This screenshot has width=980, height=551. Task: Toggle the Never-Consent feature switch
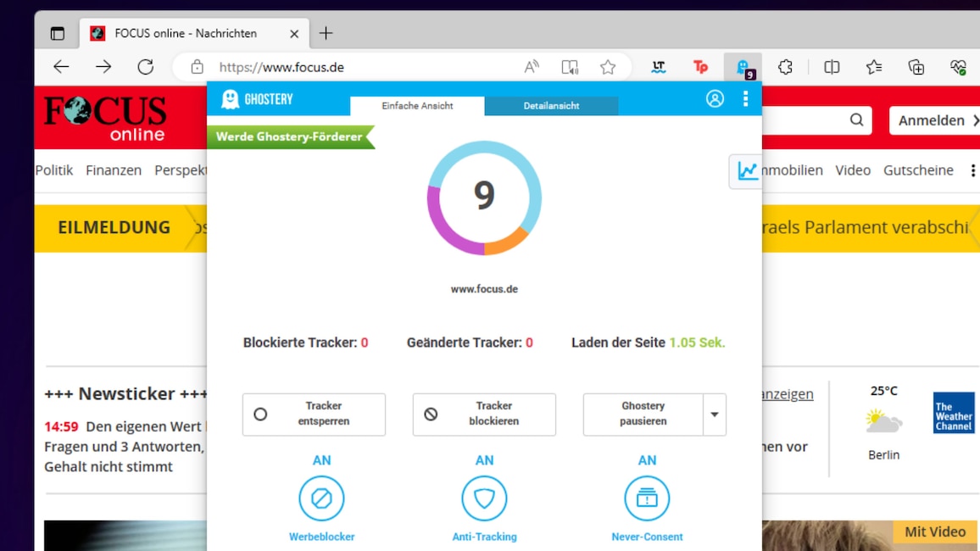pos(647,498)
